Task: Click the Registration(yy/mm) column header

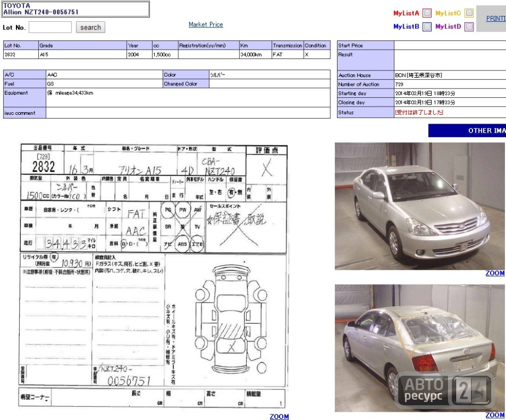Action: coord(209,45)
